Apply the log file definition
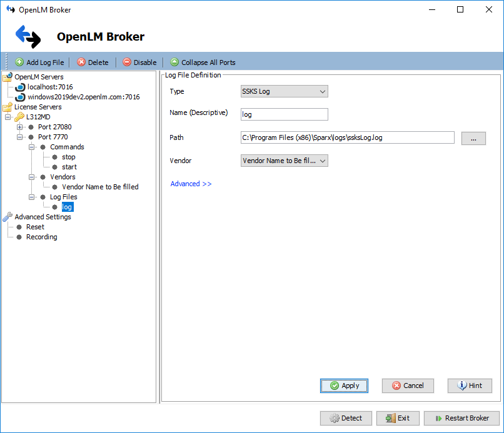504x433 pixels. coord(344,386)
